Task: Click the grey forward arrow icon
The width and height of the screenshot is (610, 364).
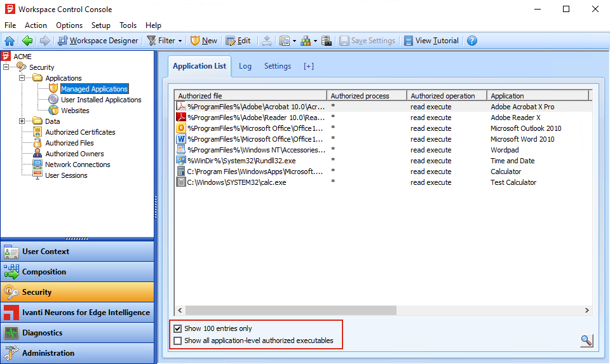Action: (x=45, y=41)
